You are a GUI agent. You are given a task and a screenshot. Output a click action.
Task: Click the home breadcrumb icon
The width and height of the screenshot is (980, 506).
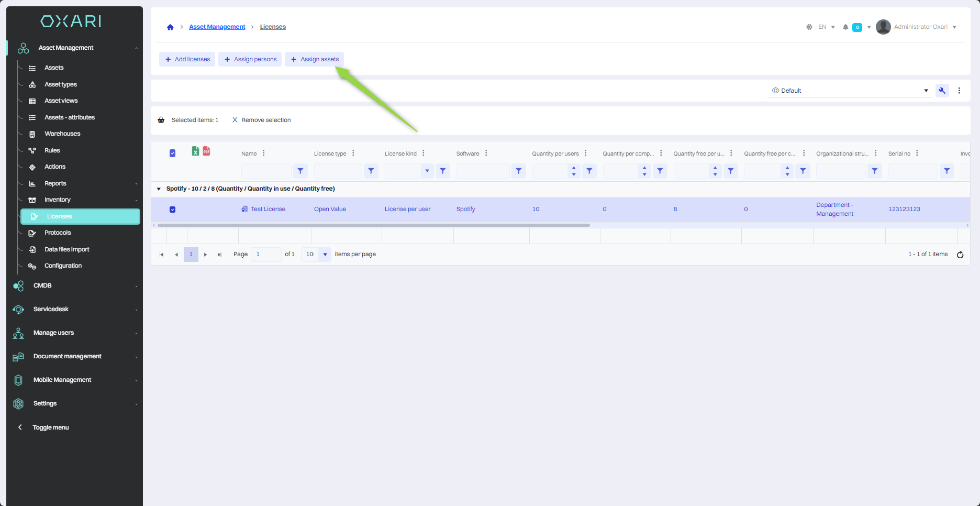[170, 27]
